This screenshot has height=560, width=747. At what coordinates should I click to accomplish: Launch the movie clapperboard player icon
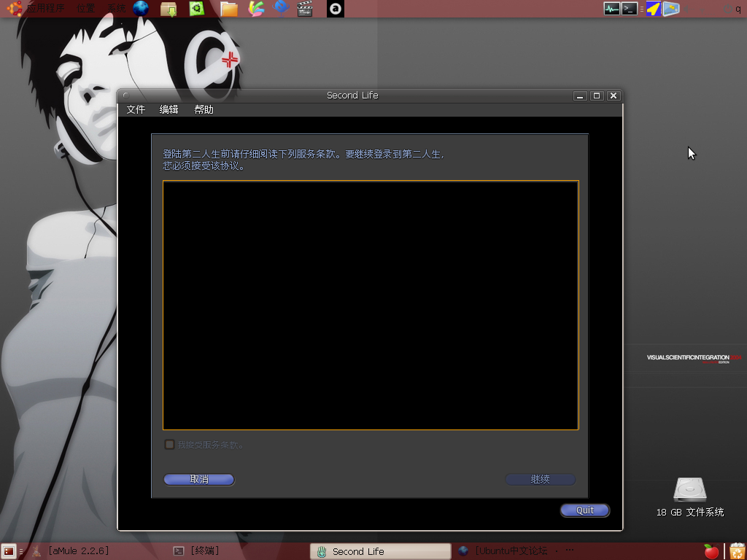click(305, 9)
